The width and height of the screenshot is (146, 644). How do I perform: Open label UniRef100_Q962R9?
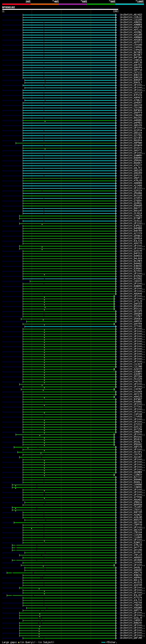[131, 173]
